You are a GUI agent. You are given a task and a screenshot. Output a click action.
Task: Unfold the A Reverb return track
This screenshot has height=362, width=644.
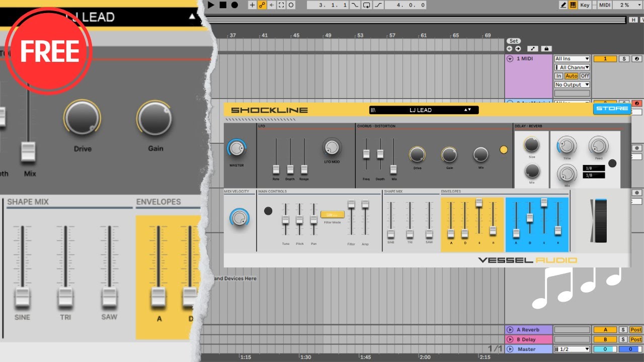[510, 330]
